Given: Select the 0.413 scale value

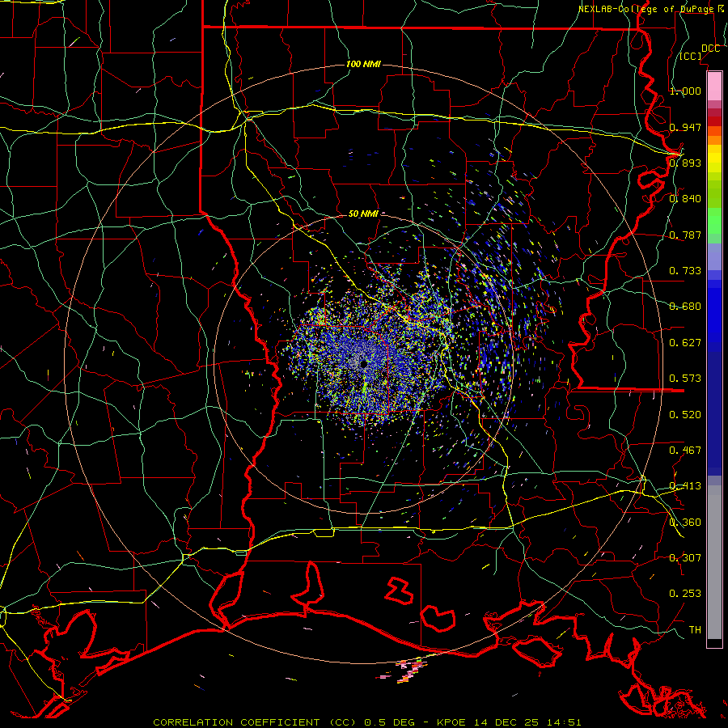Looking at the screenshot, I should tap(685, 486).
